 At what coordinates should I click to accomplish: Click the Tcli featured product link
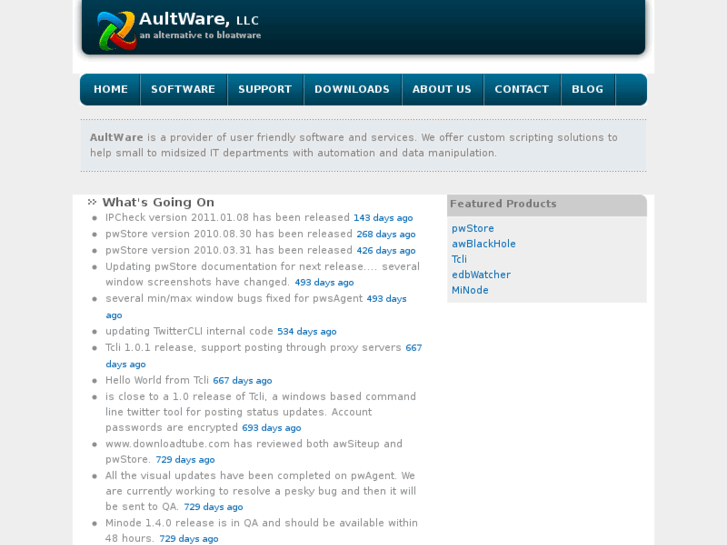[459, 259]
